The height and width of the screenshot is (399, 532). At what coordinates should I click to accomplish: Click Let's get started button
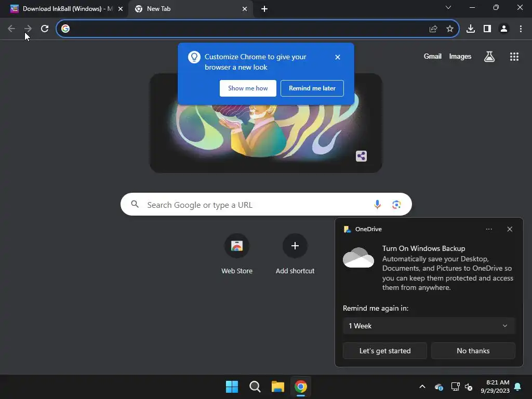click(x=385, y=351)
